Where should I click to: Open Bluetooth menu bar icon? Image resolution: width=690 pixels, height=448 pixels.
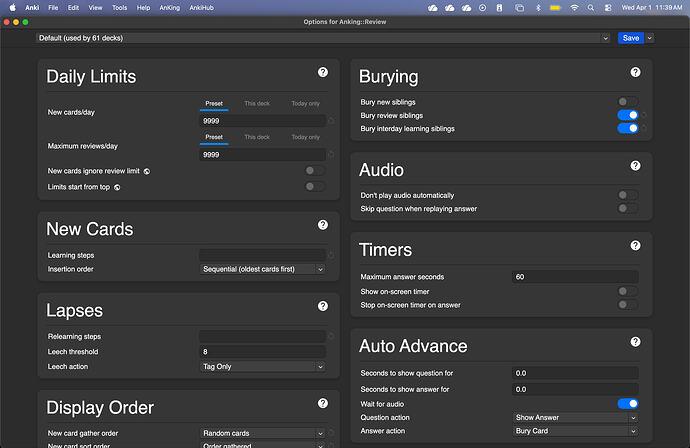(x=538, y=7)
